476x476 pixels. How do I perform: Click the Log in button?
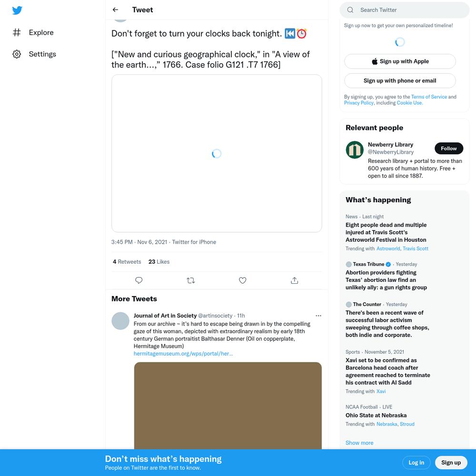tap(416, 462)
